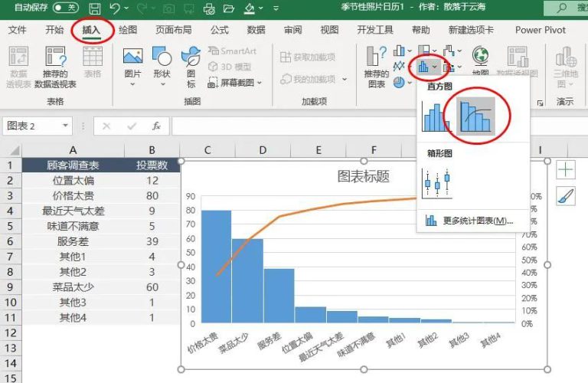This screenshot has width=588, height=383.
Task: Insert a picture using 图片 icon
Action: pyautogui.click(x=132, y=66)
